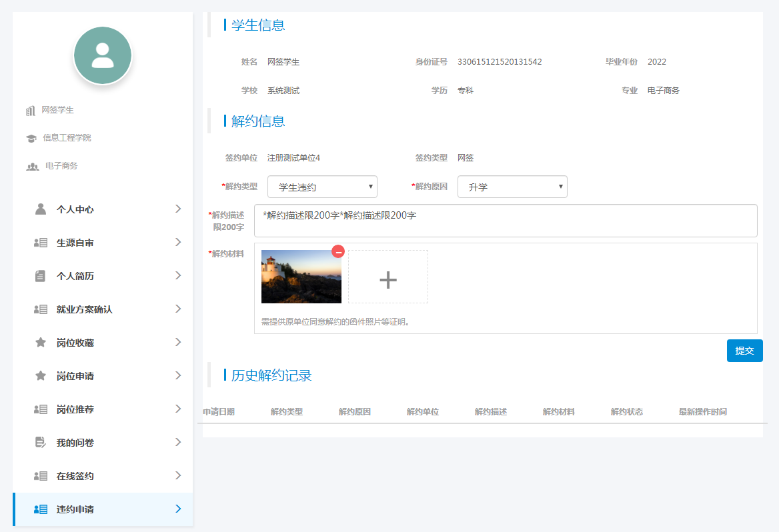This screenshot has height=532, width=779.
Task: Click the building icon beside 网签学生
Action: [31, 110]
